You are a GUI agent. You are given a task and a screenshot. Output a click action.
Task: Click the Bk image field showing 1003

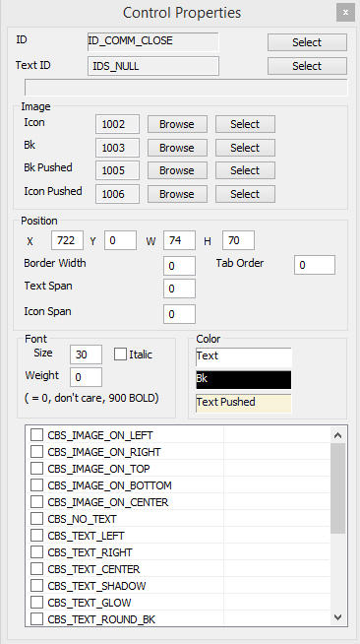[x=117, y=148]
